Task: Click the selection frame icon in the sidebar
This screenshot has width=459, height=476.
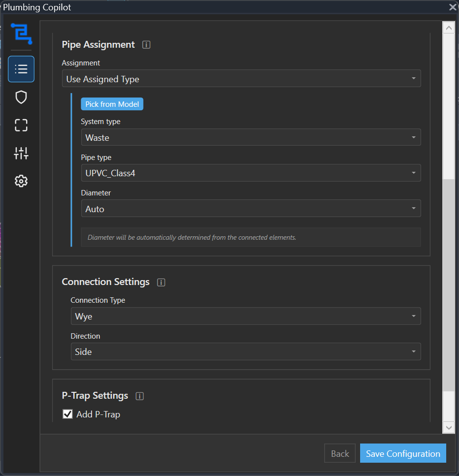Action: coord(21,125)
